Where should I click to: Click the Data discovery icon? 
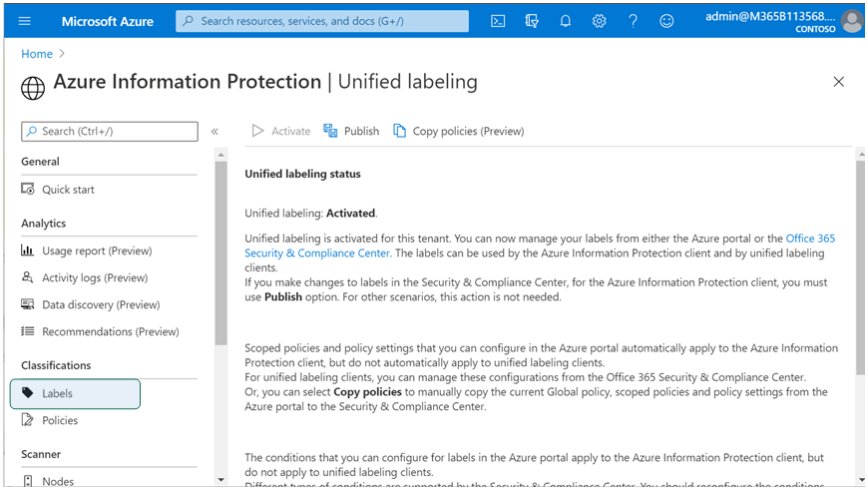(x=28, y=304)
